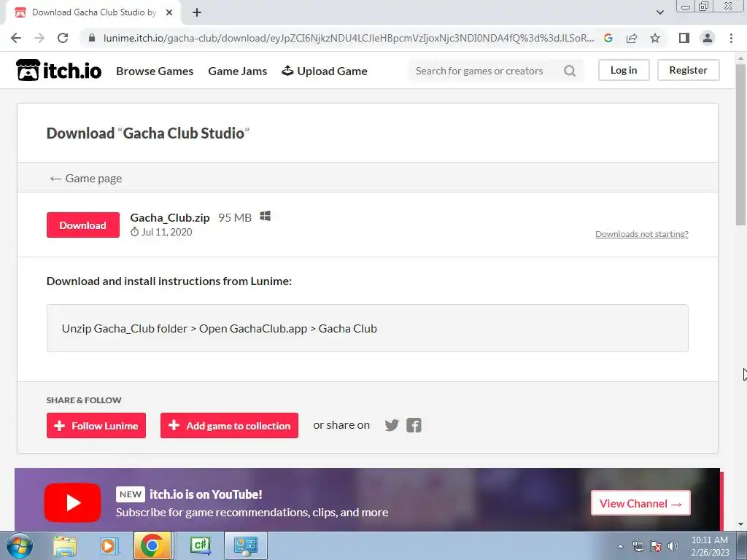Click the Windows platform icon
The width and height of the screenshot is (747, 560).
[266, 216]
